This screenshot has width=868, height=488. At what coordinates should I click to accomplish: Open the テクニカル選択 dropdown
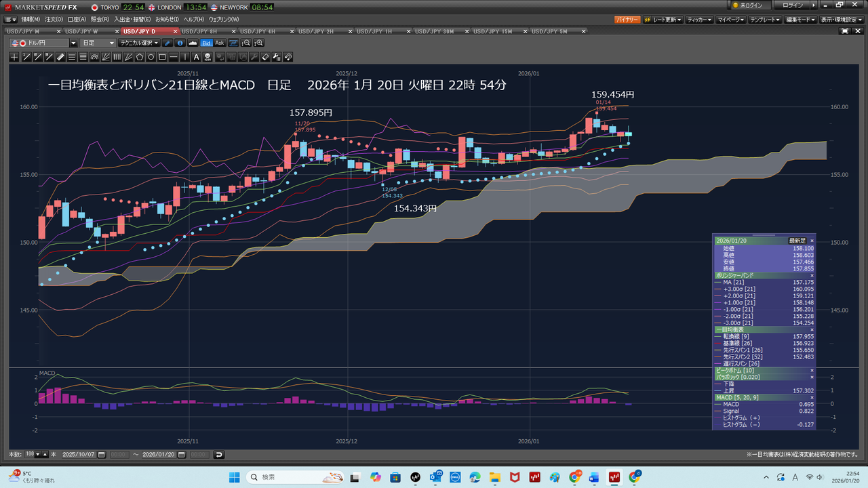(x=139, y=43)
